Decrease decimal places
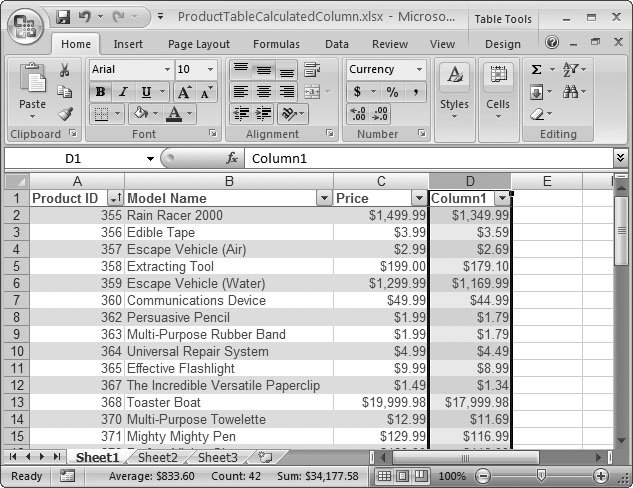The height and width of the screenshot is (488, 633). click(x=380, y=114)
